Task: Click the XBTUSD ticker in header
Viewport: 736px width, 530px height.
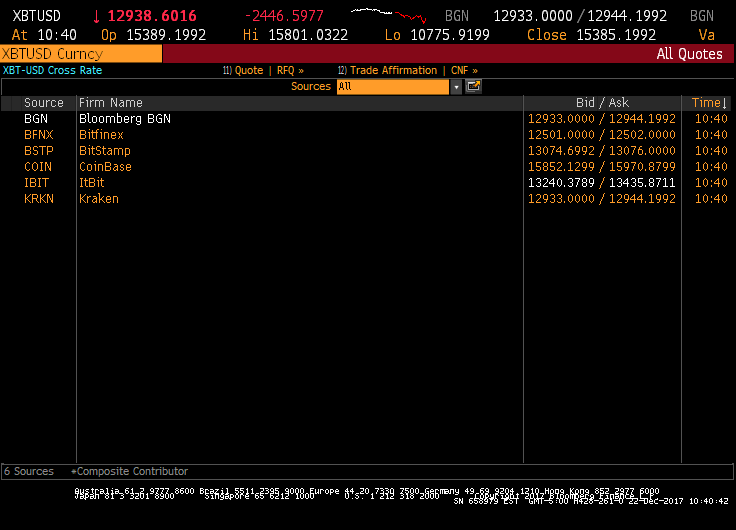Action: point(37,16)
